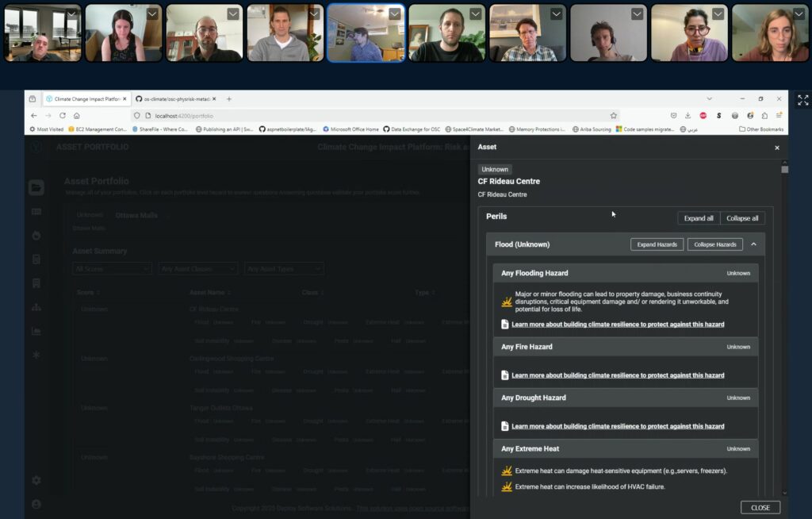Image resolution: width=812 pixels, height=519 pixels.
Task: Click the document icon under Any Flooding Hazard
Action: point(505,324)
